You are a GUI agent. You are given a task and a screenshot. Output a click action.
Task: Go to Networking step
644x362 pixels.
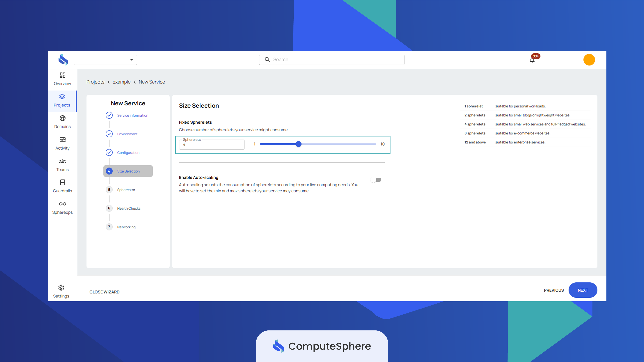(126, 227)
